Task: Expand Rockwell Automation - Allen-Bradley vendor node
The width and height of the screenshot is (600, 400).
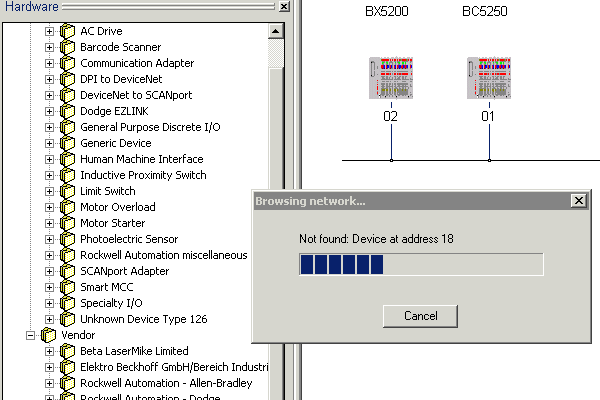Action: [x=49, y=383]
